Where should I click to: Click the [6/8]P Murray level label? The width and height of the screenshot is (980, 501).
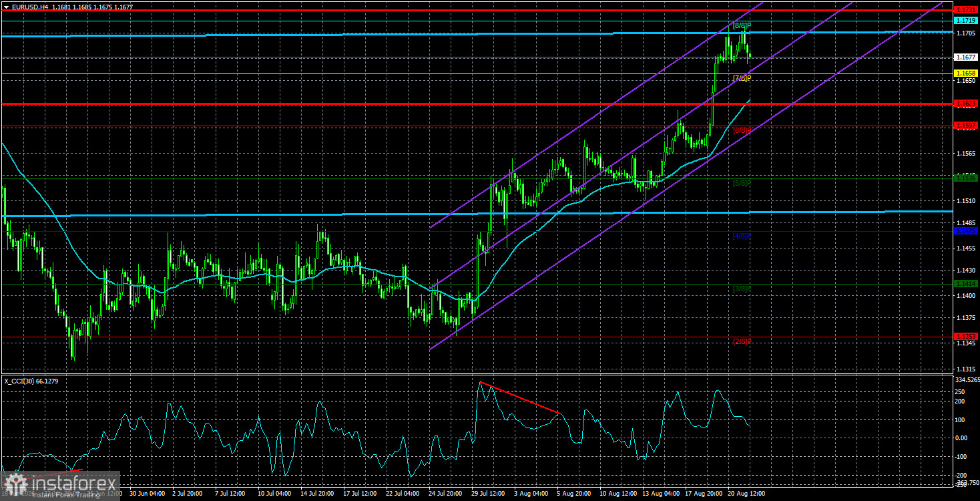[x=742, y=131]
